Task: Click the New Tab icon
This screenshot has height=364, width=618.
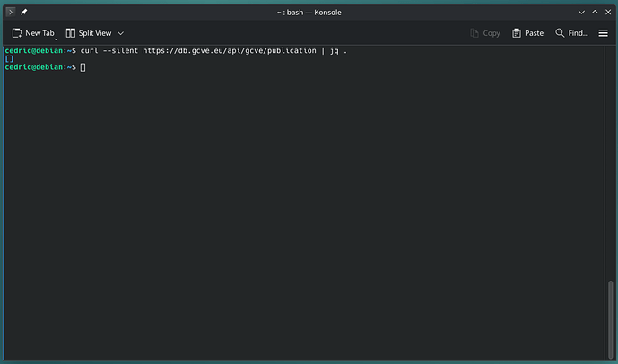Action: pyautogui.click(x=17, y=33)
